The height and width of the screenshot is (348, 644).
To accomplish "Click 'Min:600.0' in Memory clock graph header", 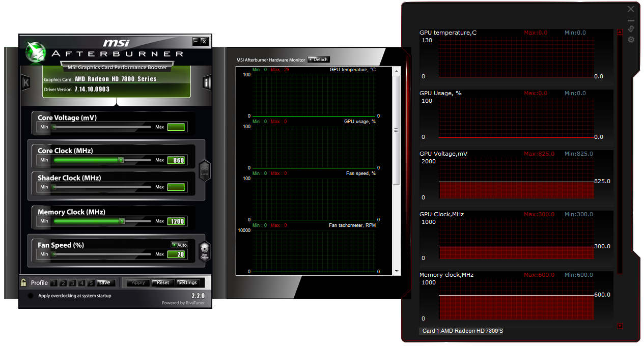I will (x=579, y=275).
